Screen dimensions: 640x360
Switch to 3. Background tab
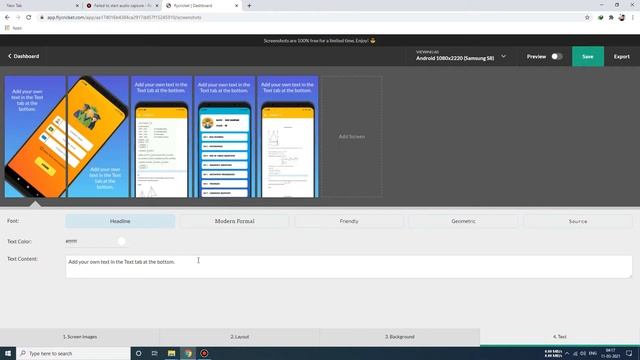pos(400,337)
